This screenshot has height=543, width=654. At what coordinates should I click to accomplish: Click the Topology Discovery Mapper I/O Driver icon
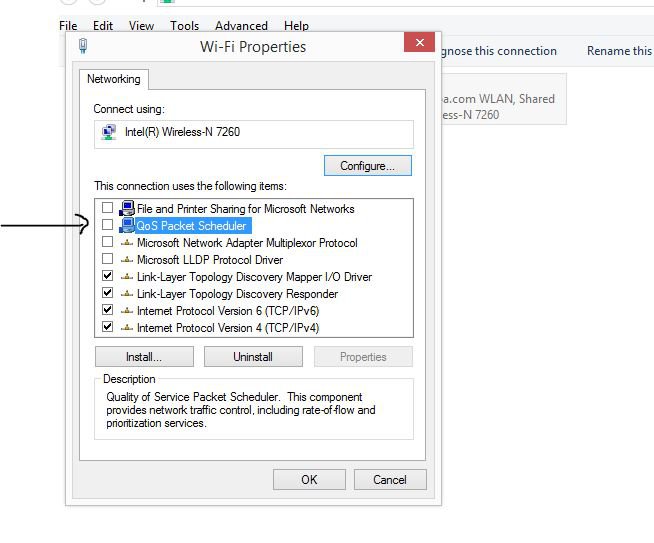(x=127, y=277)
